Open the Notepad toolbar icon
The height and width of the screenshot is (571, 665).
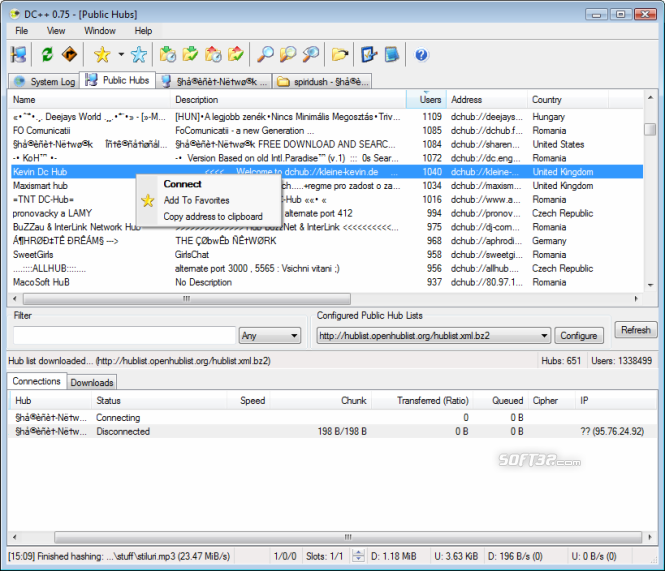(x=391, y=55)
